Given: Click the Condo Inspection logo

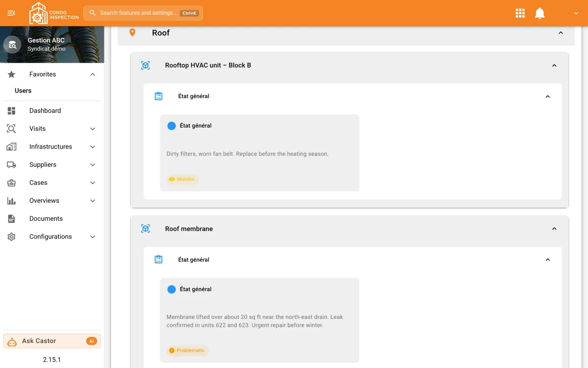Looking at the screenshot, I should coord(54,13).
